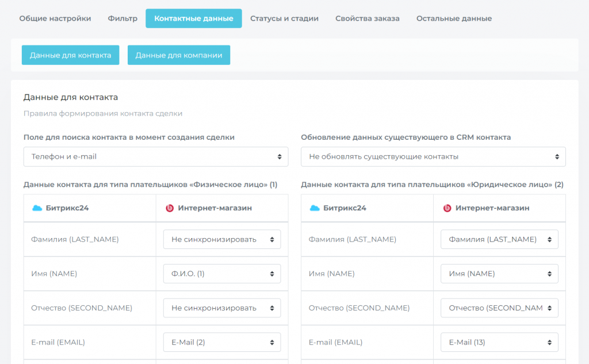
Task: Click the Данные для контакта button
Action: tap(71, 55)
